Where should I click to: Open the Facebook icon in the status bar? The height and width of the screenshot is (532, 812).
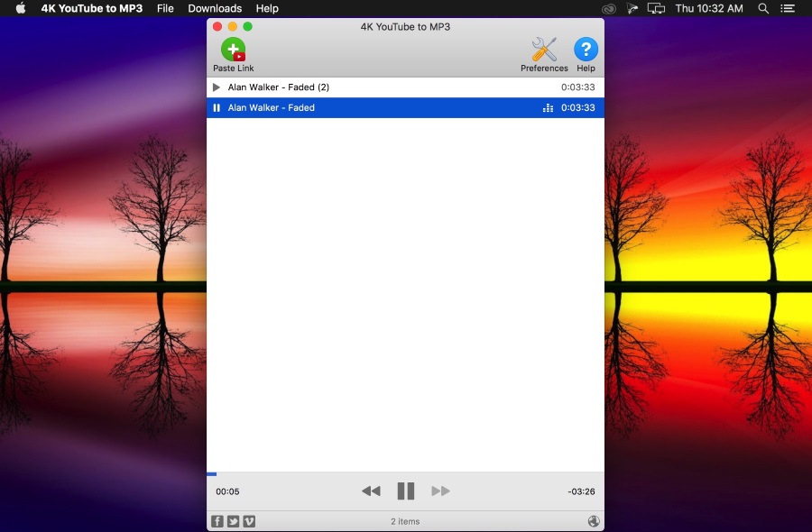coord(217,521)
